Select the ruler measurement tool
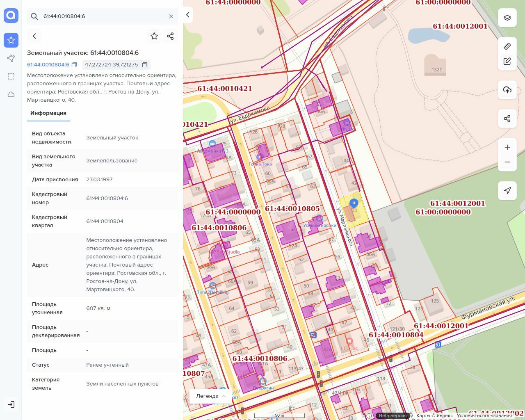The image size is (525, 420). click(x=507, y=46)
